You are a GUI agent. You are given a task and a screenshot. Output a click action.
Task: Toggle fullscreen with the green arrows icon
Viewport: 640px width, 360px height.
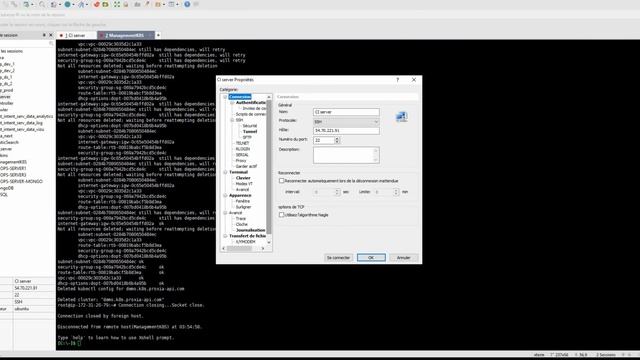[117, 4]
